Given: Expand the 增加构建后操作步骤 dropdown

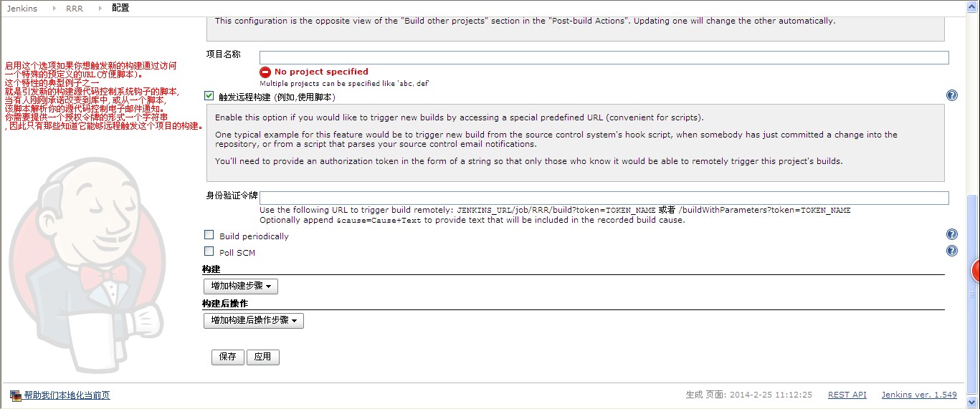Looking at the screenshot, I should 254,320.
